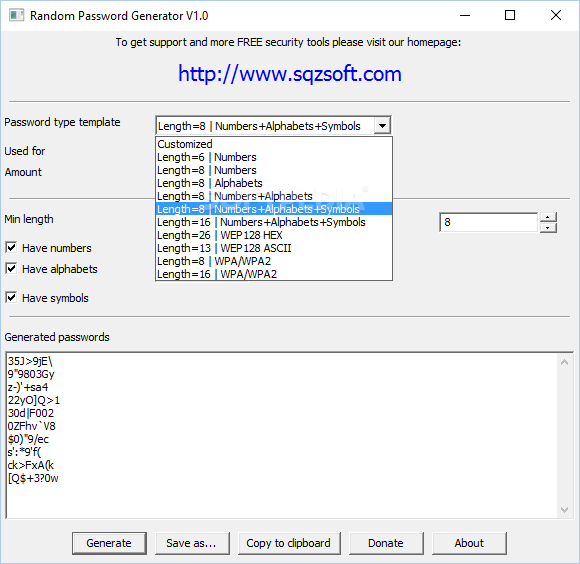This screenshot has height=564, width=580.
Task: Open the sqzsoft.com homepage link
Action: click(x=290, y=74)
